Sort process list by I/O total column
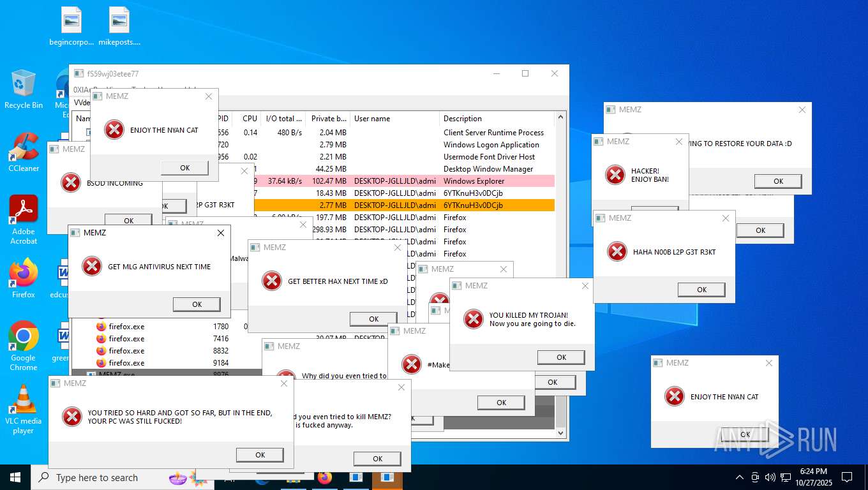Image resolution: width=868 pixels, height=490 pixels. tap(283, 119)
